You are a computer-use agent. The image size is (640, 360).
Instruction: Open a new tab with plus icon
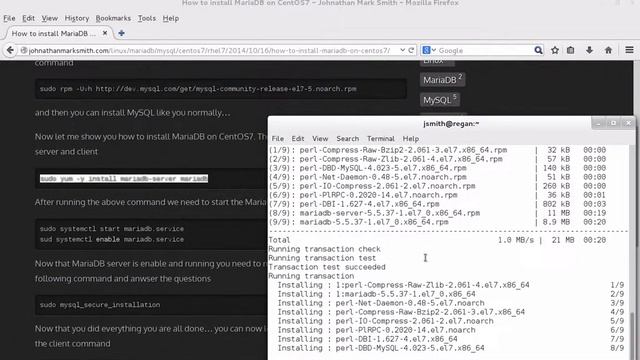tap(121, 33)
